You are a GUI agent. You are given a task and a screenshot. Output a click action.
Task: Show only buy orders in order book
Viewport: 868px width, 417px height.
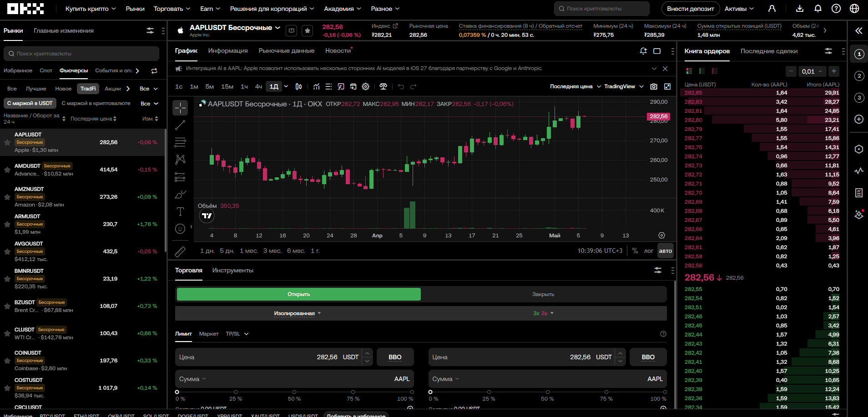tap(702, 71)
